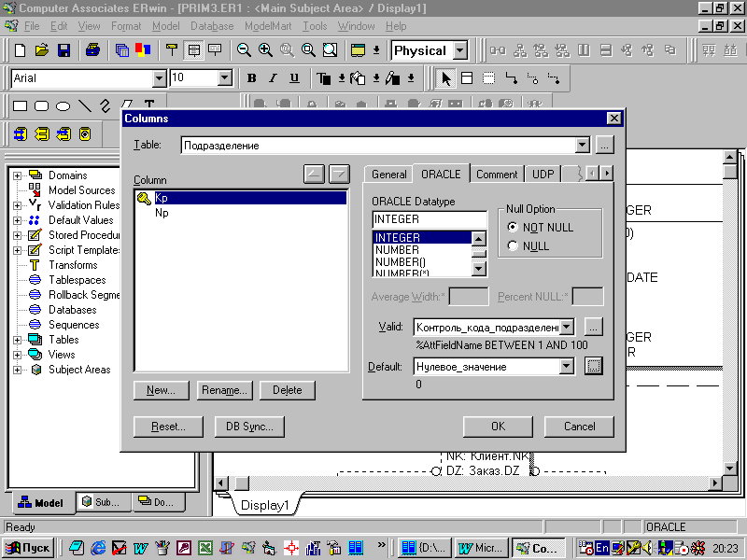
Task: Toggle Italic formatting button
Action: click(273, 78)
